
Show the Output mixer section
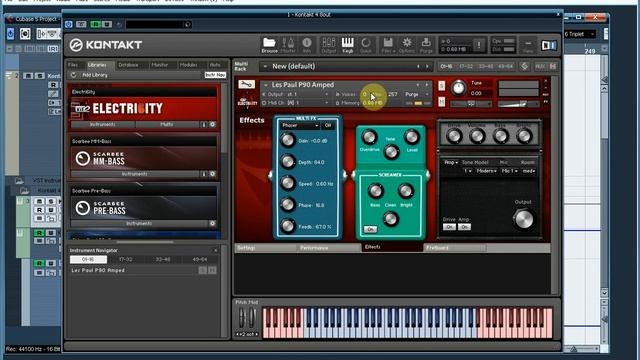(328, 45)
